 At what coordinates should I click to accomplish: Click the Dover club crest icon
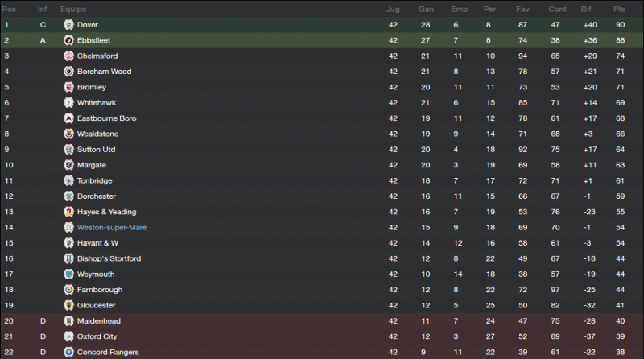[68, 25]
